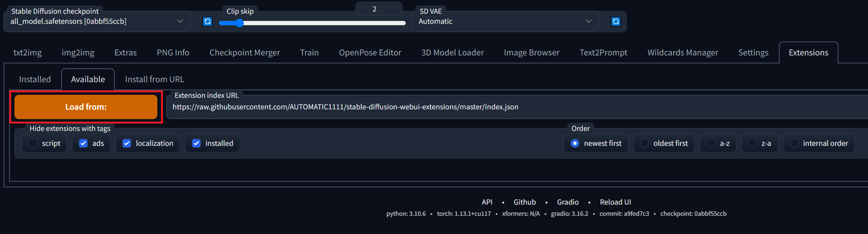This screenshot has width=868, height=234.
Task: Refresh the Stable Diffusion checkpoint list
Action: coord(208,22)
